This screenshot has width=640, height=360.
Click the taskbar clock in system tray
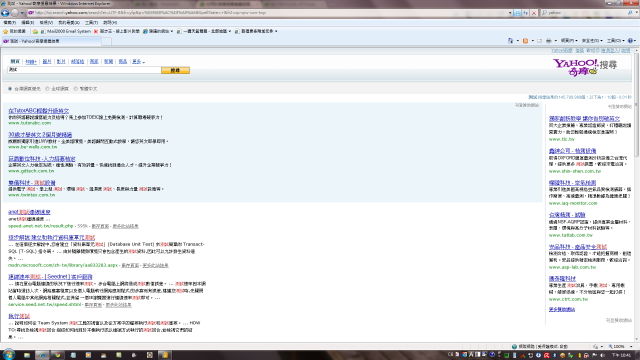(622, 355)
